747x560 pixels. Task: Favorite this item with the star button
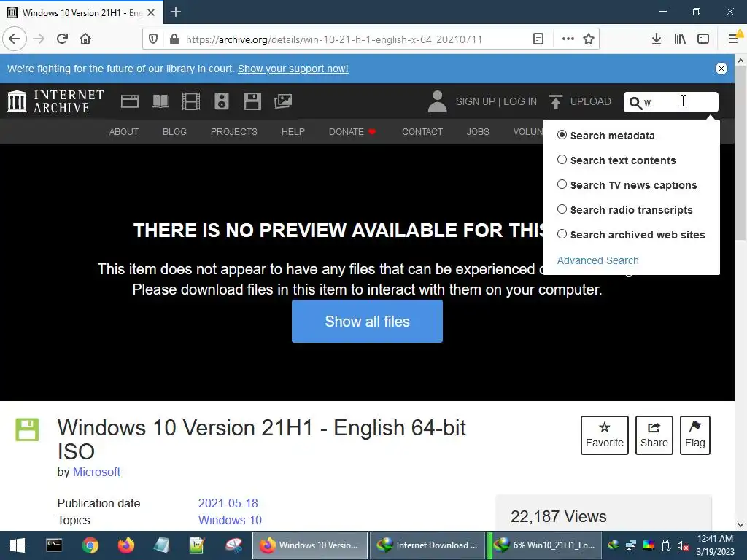pyautogui.click(x=605, y=435)
